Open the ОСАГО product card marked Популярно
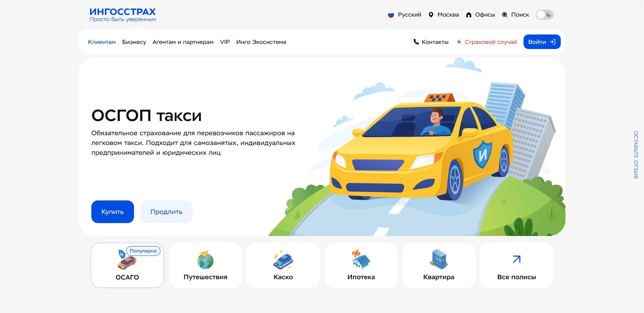The image size is (644, 313). [x=127, y=265]
